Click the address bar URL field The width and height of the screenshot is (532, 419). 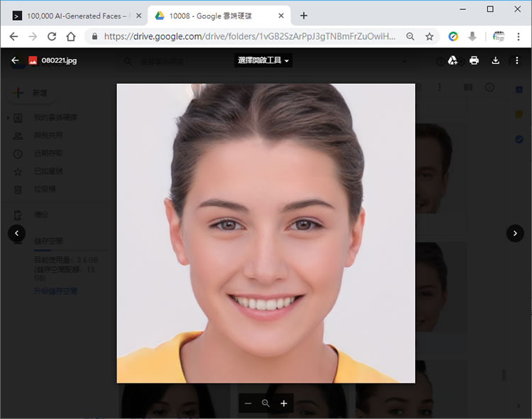point(250,36)
